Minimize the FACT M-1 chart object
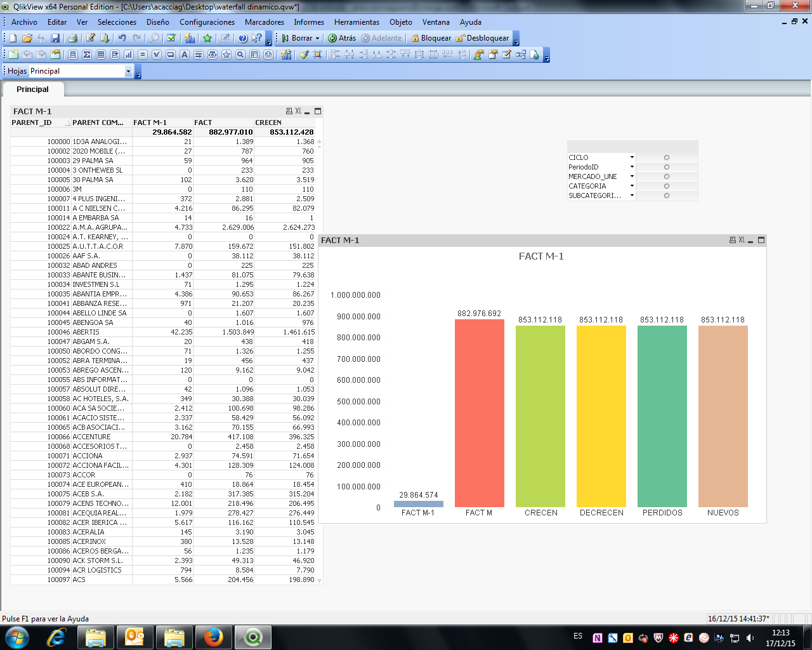The image size is (812, 650). tap(750, 241)
